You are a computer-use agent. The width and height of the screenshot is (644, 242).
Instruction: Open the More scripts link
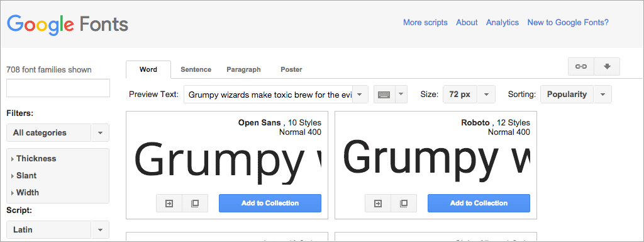pyautogui.click(x=425, y=23)
